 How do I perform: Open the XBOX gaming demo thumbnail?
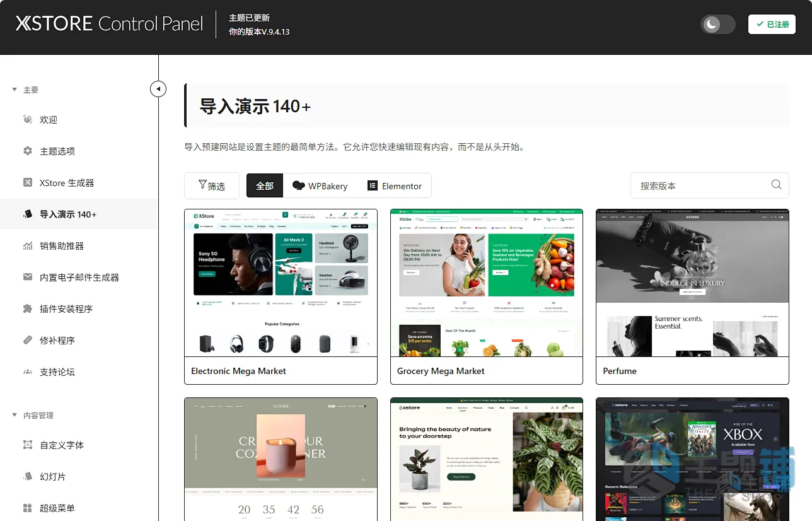(692, 459)
